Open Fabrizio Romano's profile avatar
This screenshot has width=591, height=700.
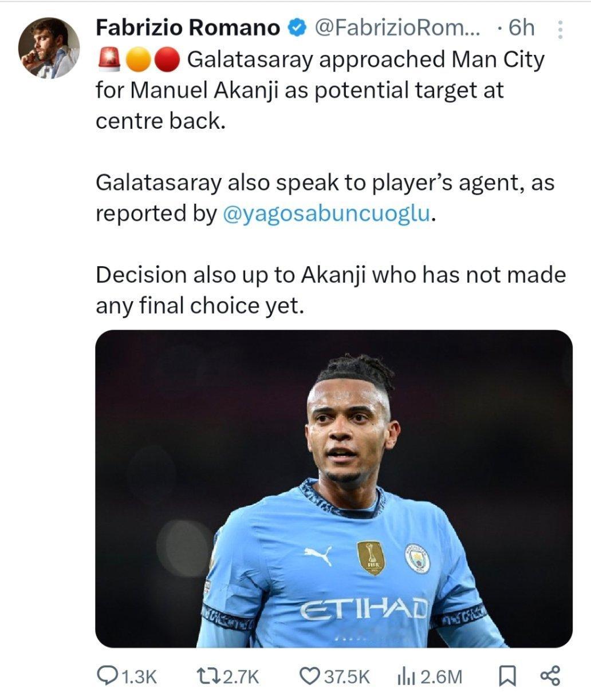point(49,48)
